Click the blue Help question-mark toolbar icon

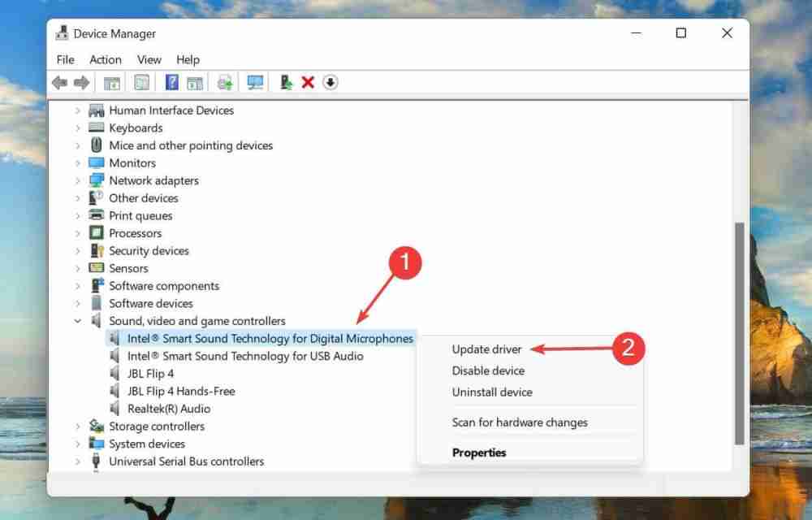[x=172, y=82]
